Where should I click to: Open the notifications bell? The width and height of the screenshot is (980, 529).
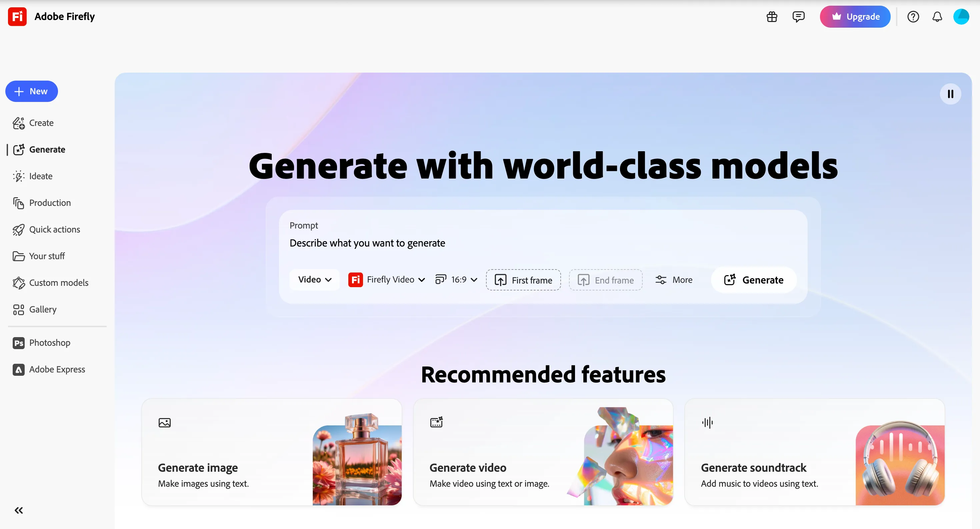[937, 17]
